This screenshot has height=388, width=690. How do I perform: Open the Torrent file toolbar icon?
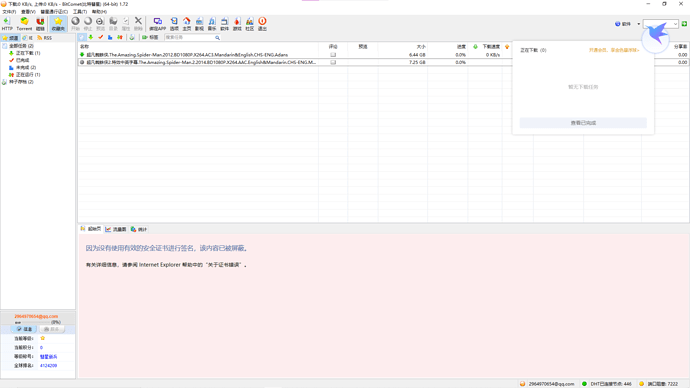24,24
